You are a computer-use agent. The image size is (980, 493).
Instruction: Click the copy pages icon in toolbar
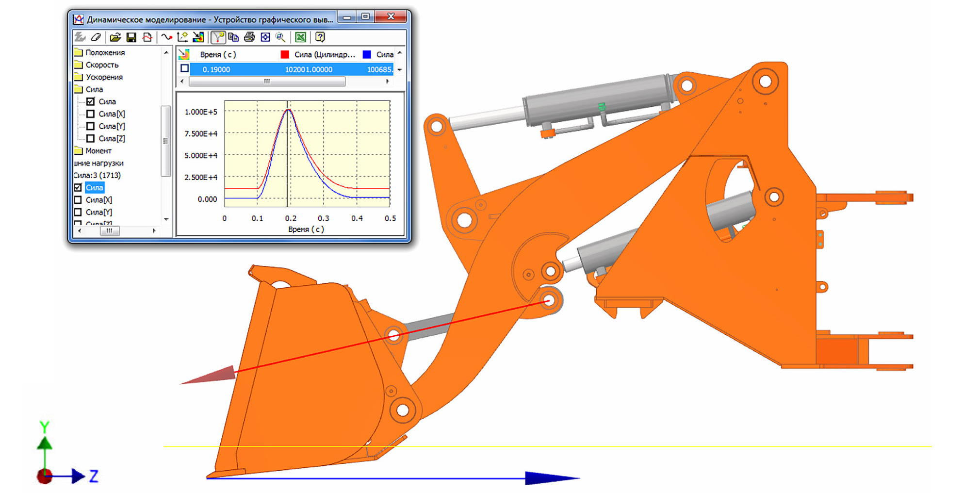[233, 37]
